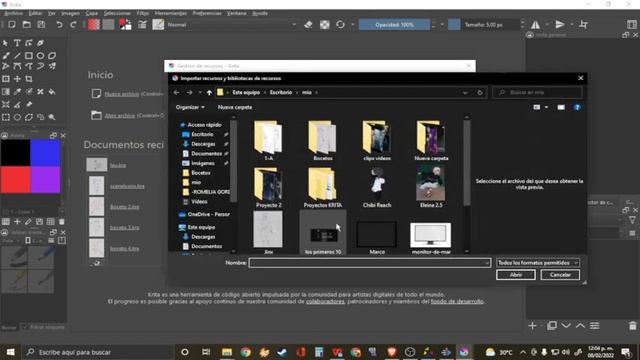Select the Elliptical selection tool

coord(17,117)
